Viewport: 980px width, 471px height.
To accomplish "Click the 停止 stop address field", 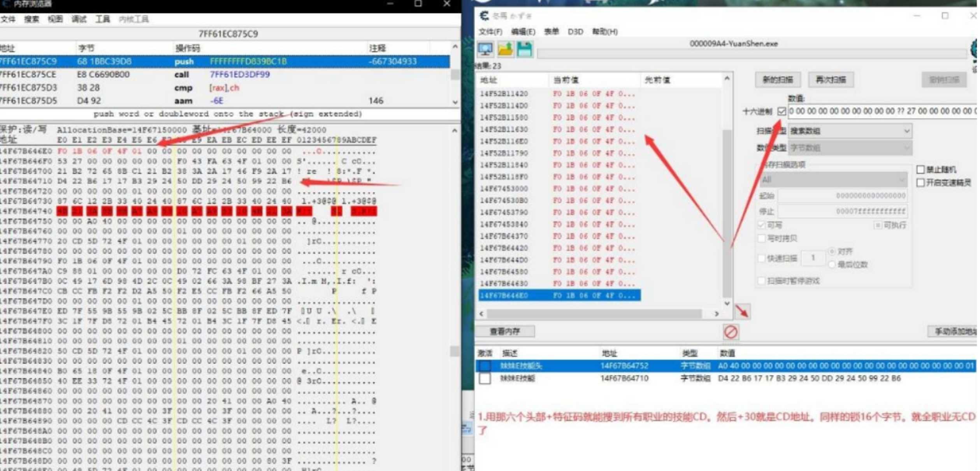I will 843,211.
